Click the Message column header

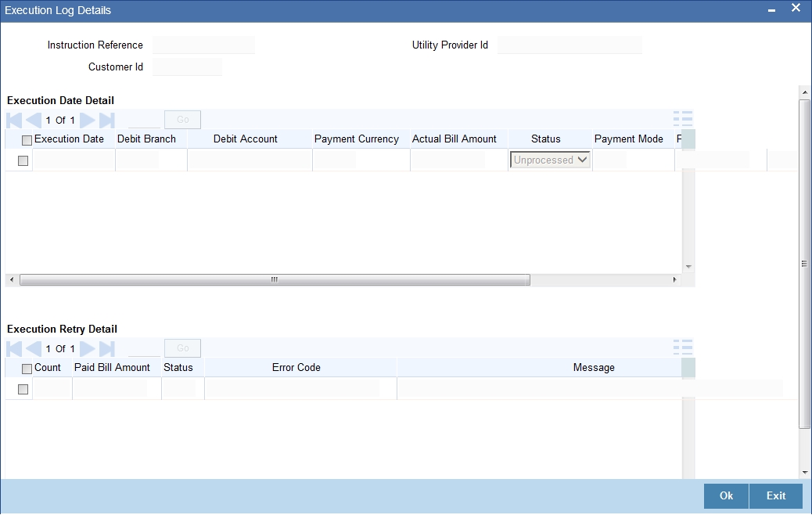tap(594, 367)
